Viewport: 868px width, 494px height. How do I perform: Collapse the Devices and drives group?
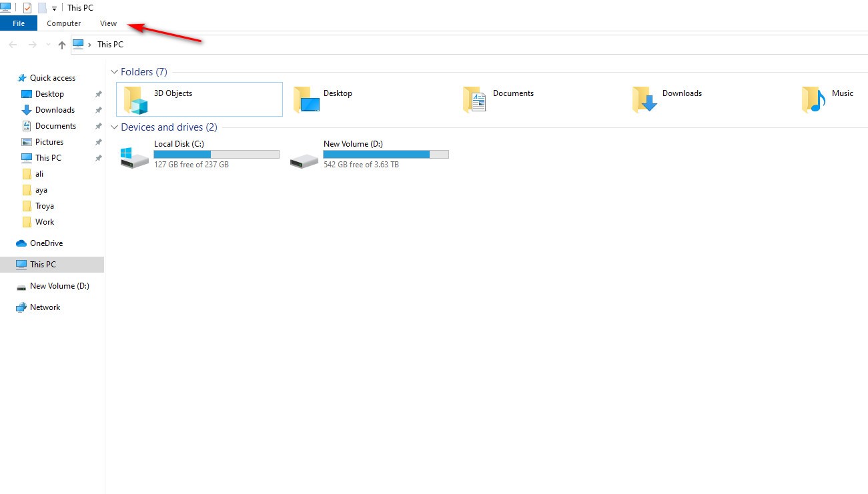coord(114,127)
